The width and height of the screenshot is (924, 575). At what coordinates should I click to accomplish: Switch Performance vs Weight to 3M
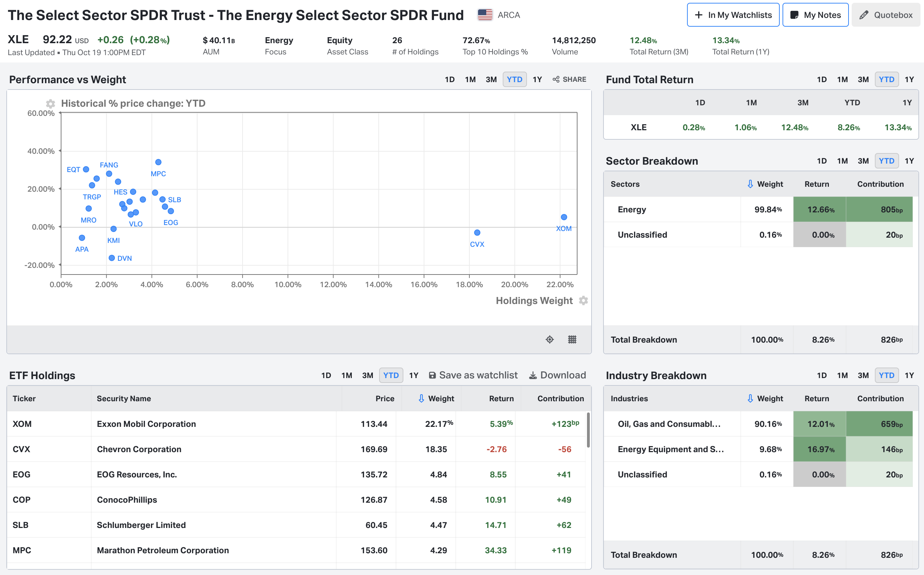click(x=491, y=79)
